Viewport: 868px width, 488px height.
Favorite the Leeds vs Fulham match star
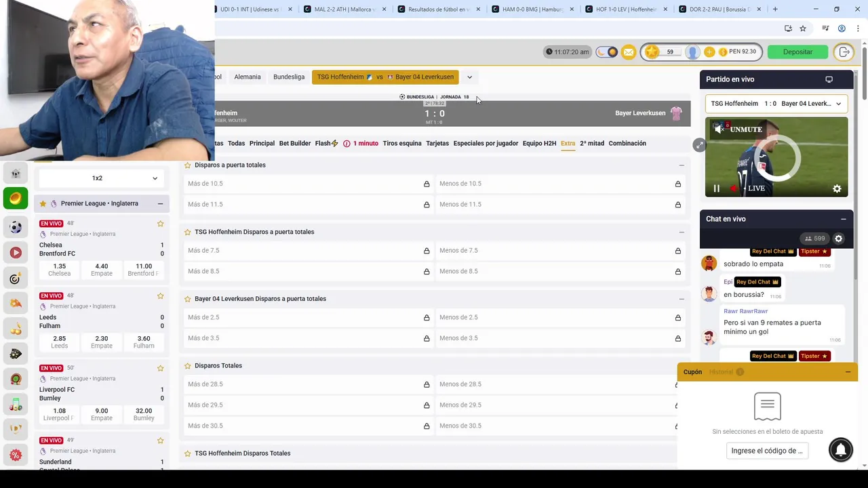[x=161, y=296]
